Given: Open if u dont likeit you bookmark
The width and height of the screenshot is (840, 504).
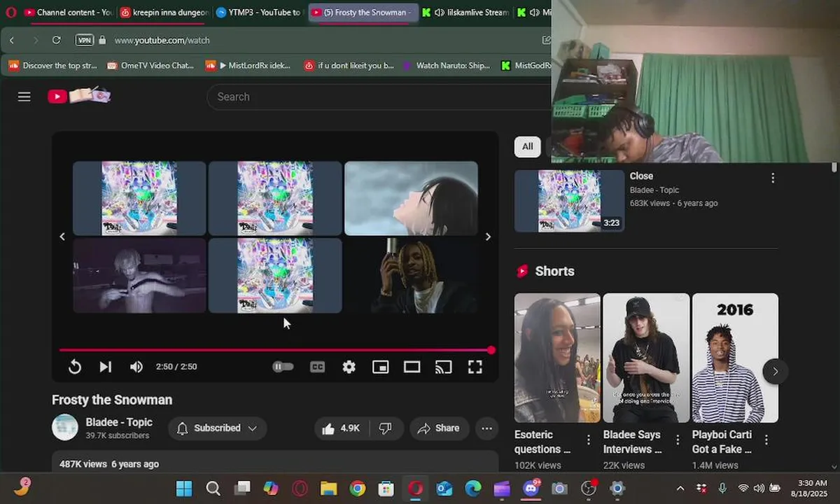Looking at the screenshot, I should tap(349, 66).
